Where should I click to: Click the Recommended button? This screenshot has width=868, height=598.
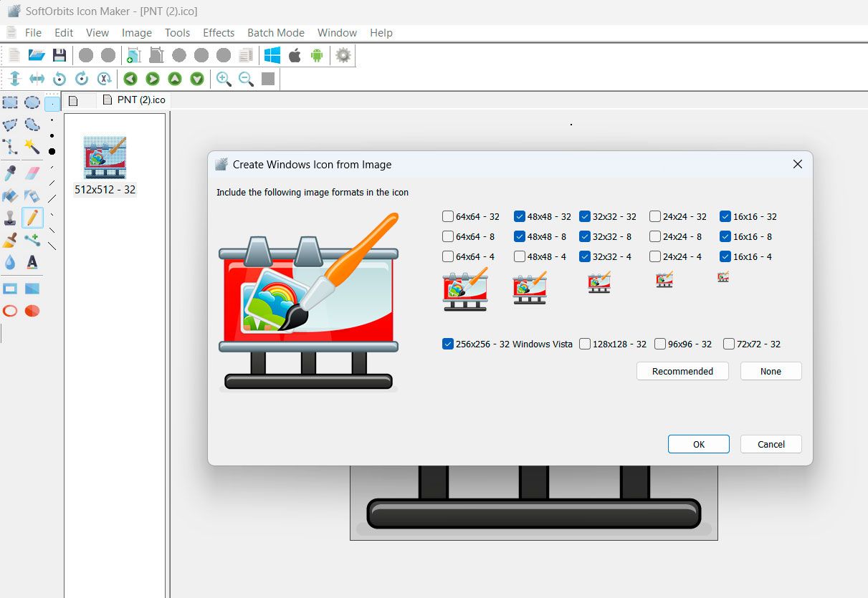point(682,371)
